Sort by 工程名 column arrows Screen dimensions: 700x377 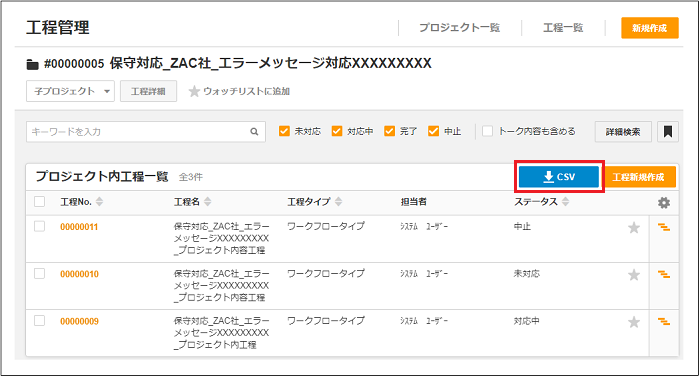[208, 202]
